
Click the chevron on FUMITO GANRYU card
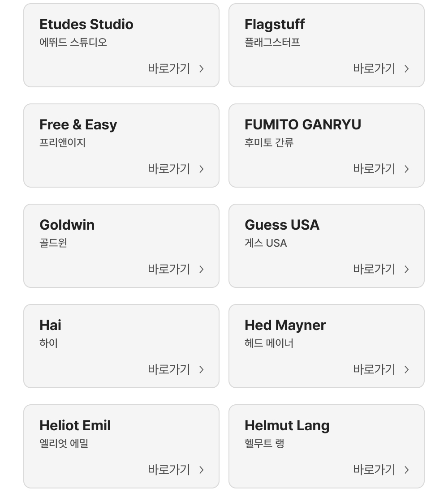pyautogui.click(x=407, y=169)
